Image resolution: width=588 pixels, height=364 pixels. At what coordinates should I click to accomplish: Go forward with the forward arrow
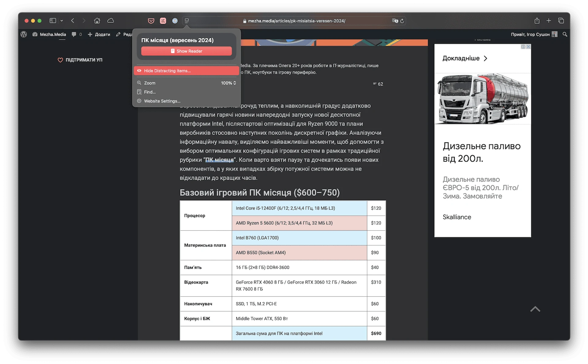click(x=84, y=21)
